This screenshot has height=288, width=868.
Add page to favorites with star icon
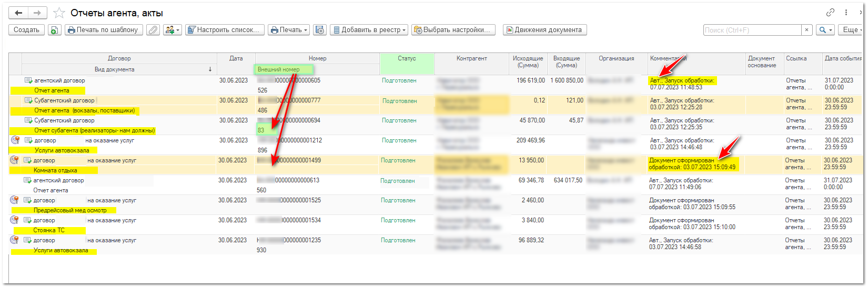(59, 13)
